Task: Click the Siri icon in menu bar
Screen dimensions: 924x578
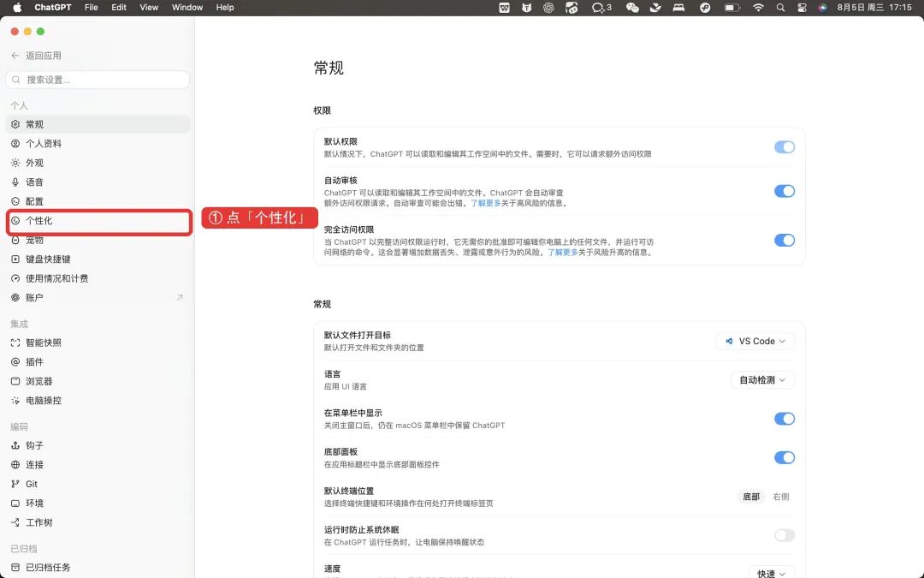Action: [823, 8]
